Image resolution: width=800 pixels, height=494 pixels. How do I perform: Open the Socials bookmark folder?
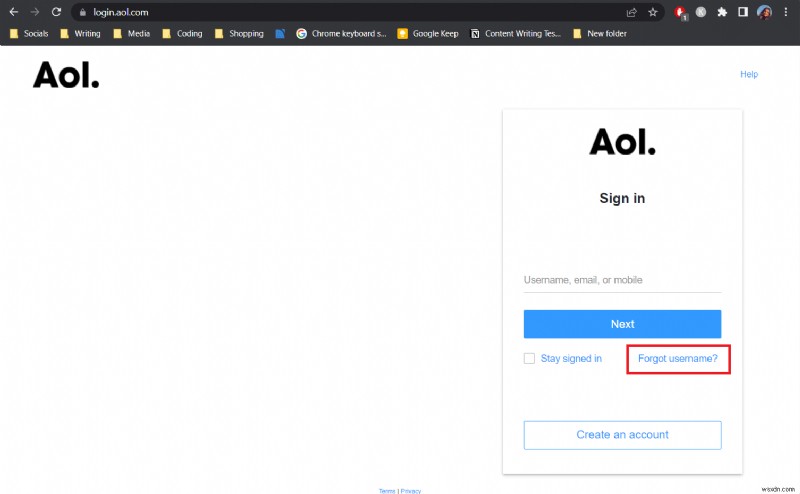pos(29,34)
